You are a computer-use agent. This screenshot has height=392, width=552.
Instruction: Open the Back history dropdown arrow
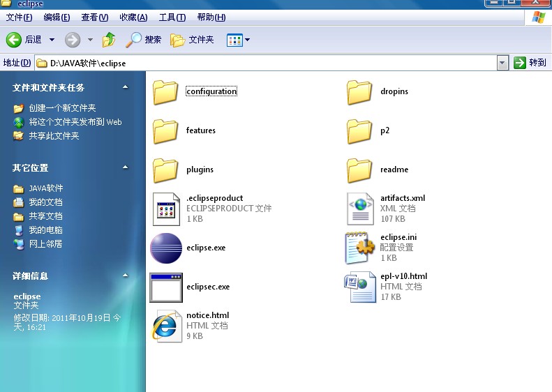pyautogui.click(x=52, y=40)
